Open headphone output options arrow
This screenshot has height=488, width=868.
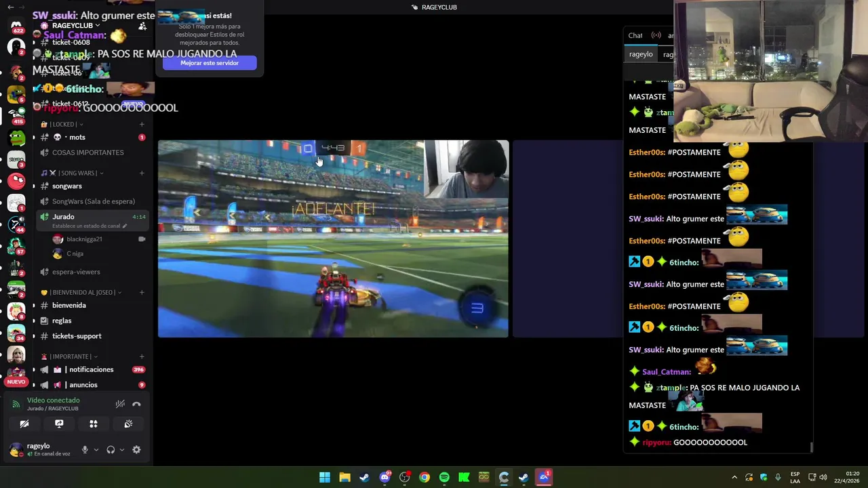pos(121,449)
